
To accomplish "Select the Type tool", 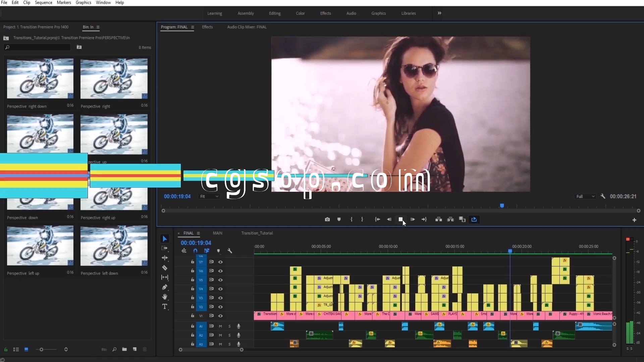I will click(165, 307).
